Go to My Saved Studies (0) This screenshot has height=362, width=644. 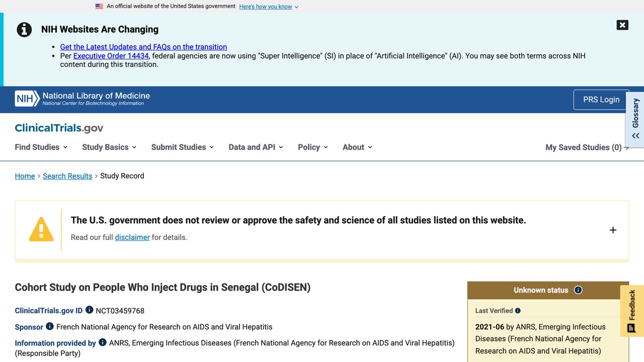tap(587, 147)
